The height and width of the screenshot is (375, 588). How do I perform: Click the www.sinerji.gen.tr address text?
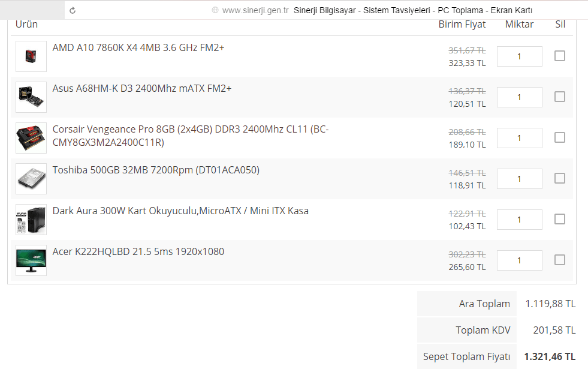255,11
